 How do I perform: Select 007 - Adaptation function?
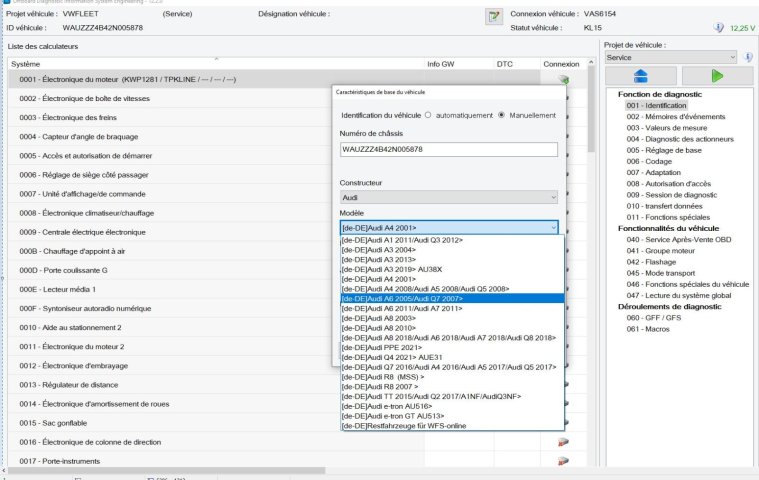click(x=653, y=172)
